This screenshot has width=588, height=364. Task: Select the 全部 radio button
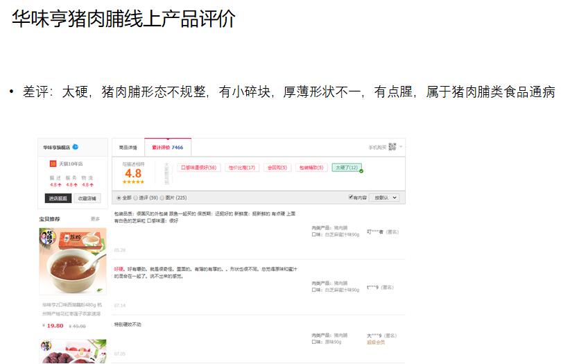[119, 198]
